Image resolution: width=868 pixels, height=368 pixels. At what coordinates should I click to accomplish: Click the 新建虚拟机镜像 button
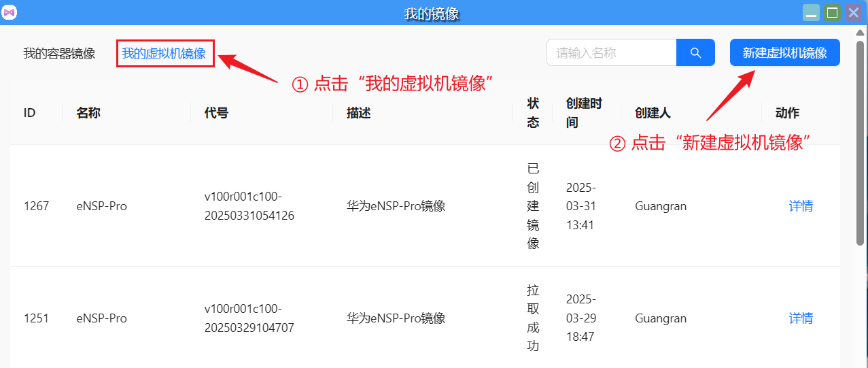tap(785, 52)
